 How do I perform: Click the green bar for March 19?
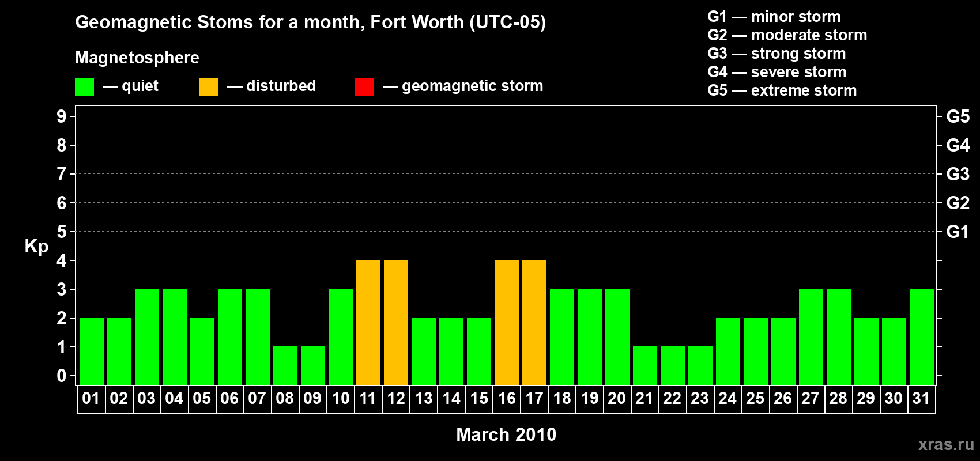pyautogui.click(x=590, y=337)
